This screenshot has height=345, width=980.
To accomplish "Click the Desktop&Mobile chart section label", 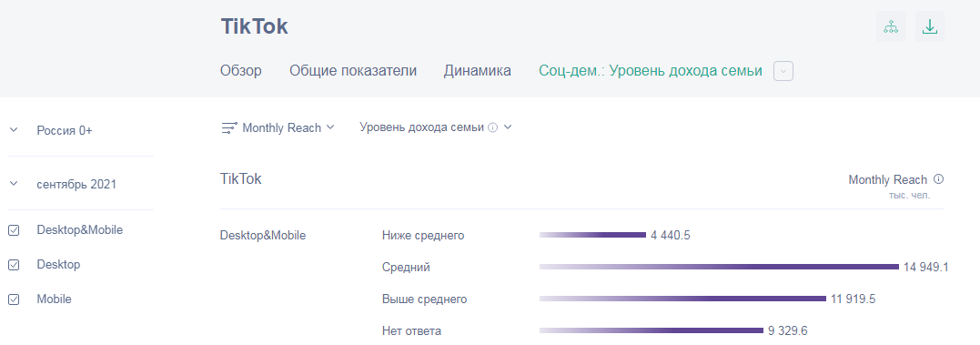I will [263, 236].
